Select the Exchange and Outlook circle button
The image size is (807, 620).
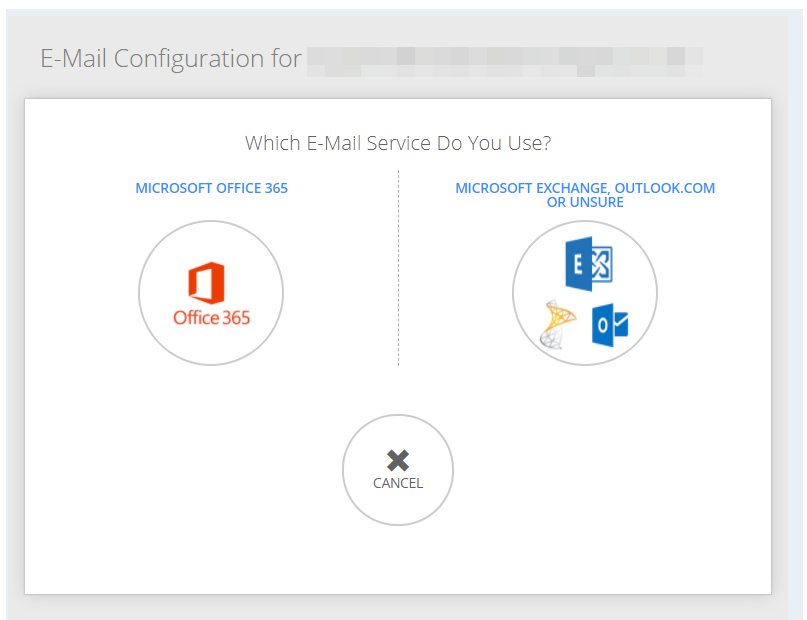tap(585, 293)
